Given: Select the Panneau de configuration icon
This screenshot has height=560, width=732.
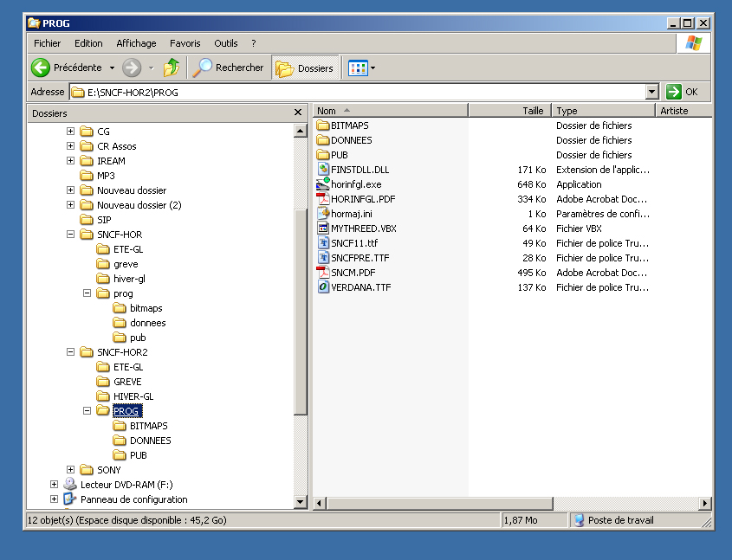Looking at the screenshot, I should pyautogui.click(x=70, y=499).
